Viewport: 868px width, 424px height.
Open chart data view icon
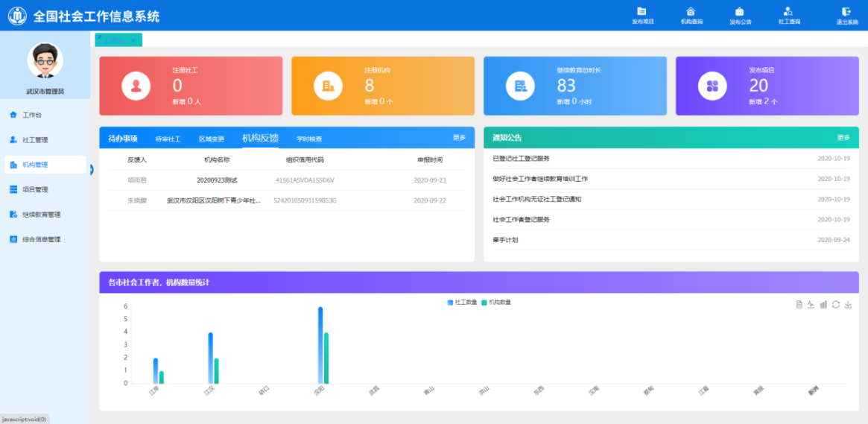[x=799, y=305]
